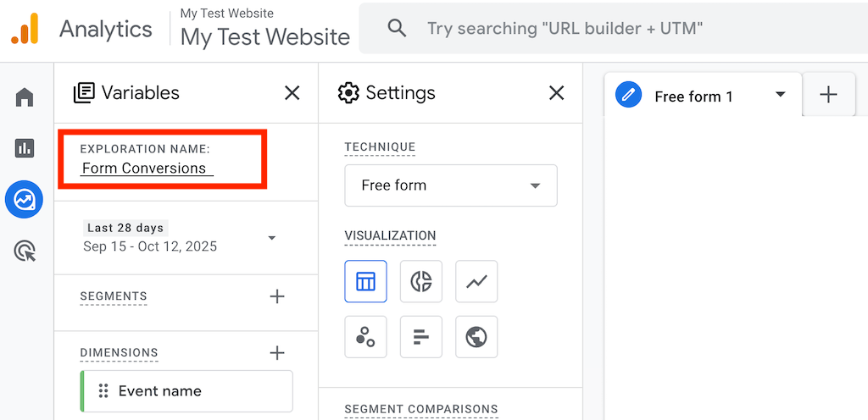The width and height of the screenshot is (868, 420).
Task: Open the Free form 1 tab menu arrow
Action: click(781, 95)
